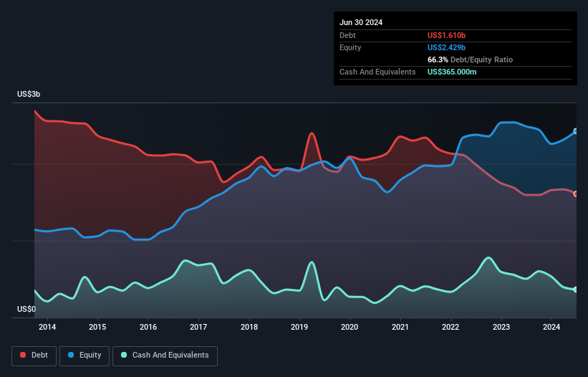The height and width of the screenshot is (377, 588).
Task: Click the 2023 x-axis label
Action: (501, 327)
